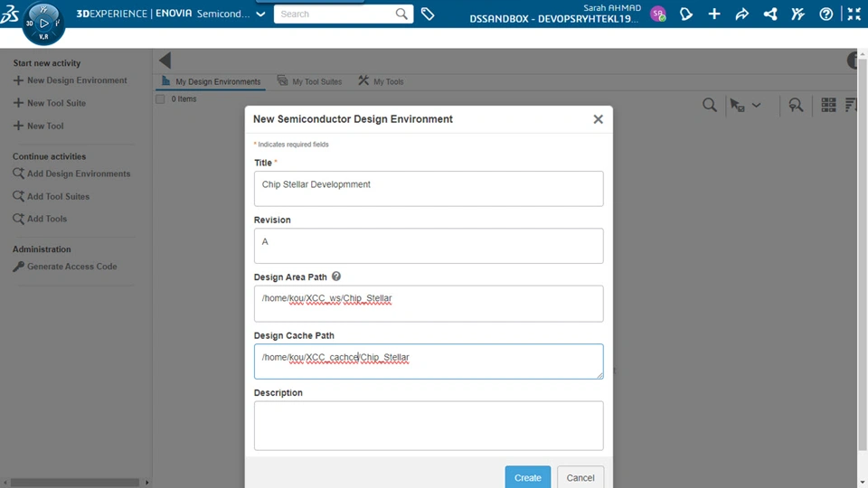Click the search magnifier in top bar
The width and height of the screenshot is (868, 488).
tap(401, 14)
